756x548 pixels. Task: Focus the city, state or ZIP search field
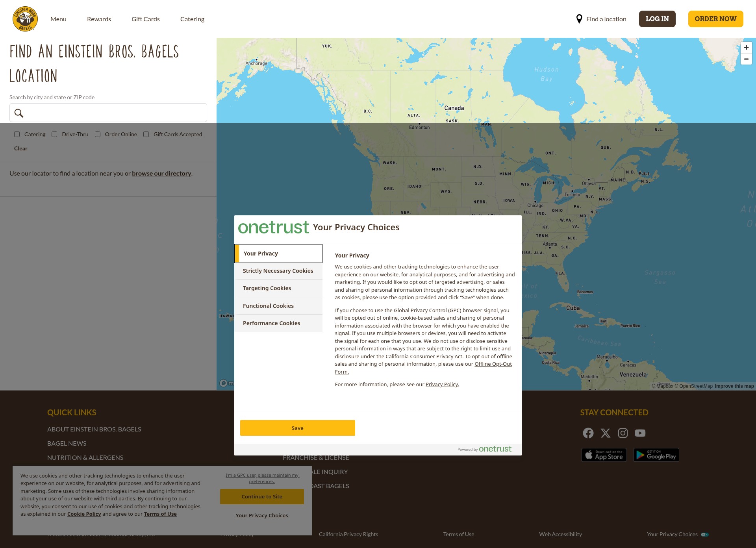[x=108, y=113]
